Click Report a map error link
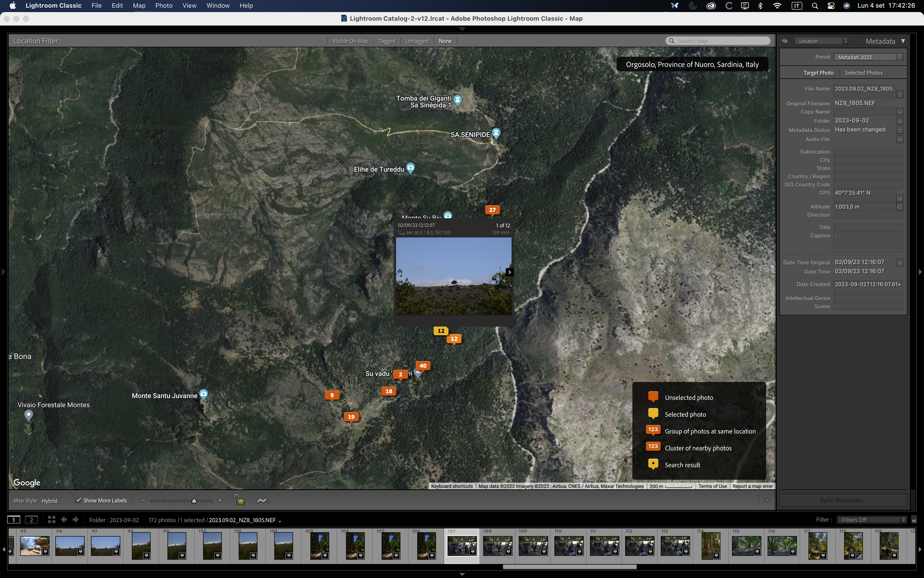 (753, 486)
